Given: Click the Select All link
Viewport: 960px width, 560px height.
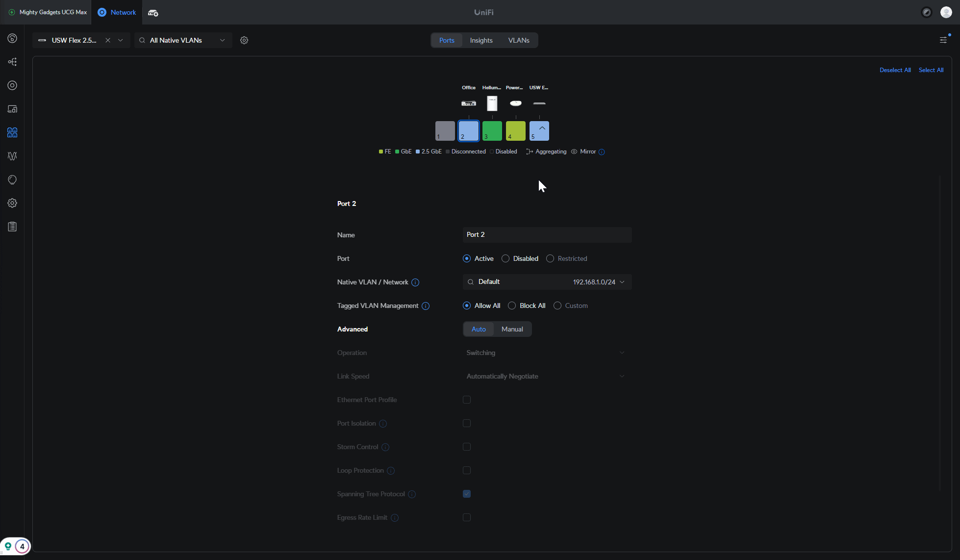Looking at the screenshot, I should 931,70.
